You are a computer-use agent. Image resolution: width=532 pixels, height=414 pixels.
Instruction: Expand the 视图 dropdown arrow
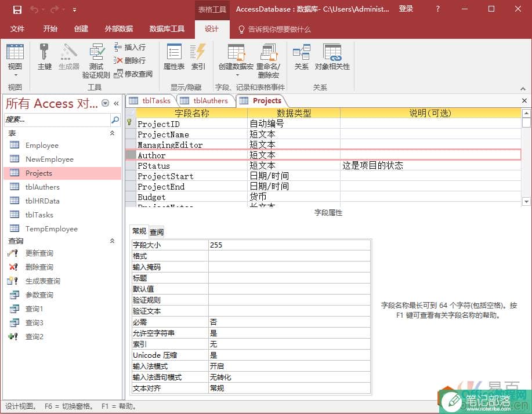(15, 75)
